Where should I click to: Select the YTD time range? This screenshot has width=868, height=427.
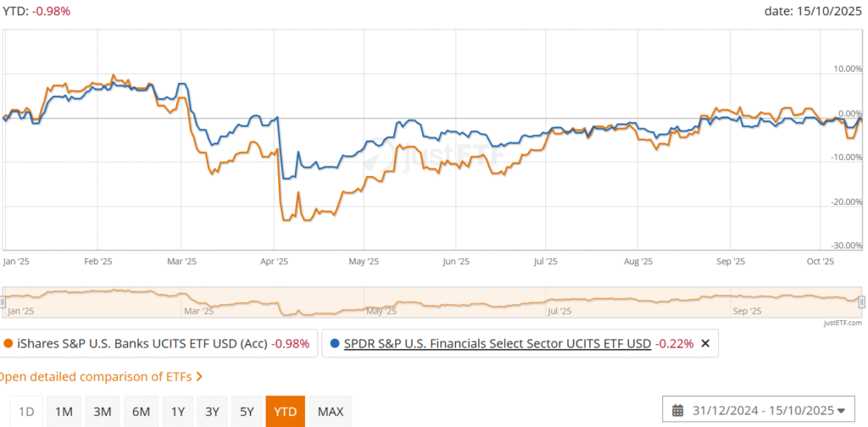tap(285, 412)
